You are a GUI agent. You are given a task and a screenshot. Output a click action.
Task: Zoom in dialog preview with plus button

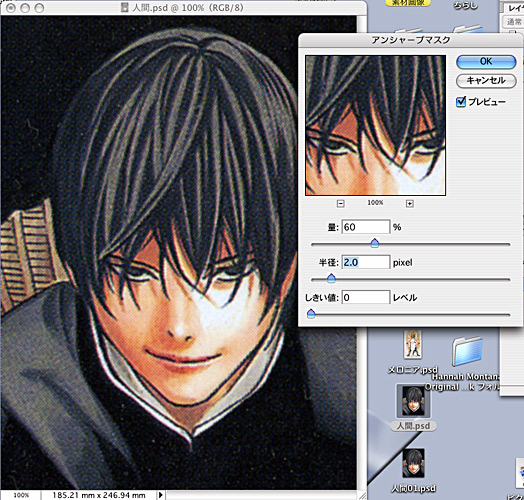410,203
